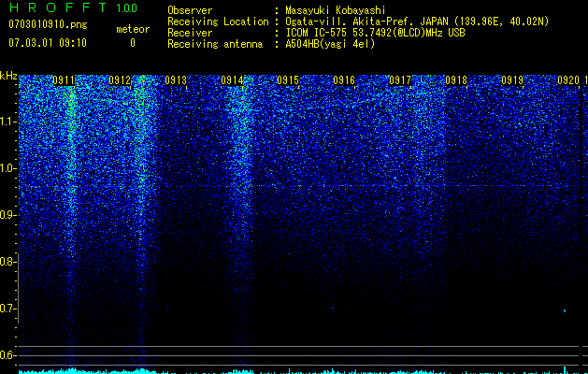Click the HROFFT program title
Image resolution: width=588 pixels, height=374 pixels.
[57, 7]
